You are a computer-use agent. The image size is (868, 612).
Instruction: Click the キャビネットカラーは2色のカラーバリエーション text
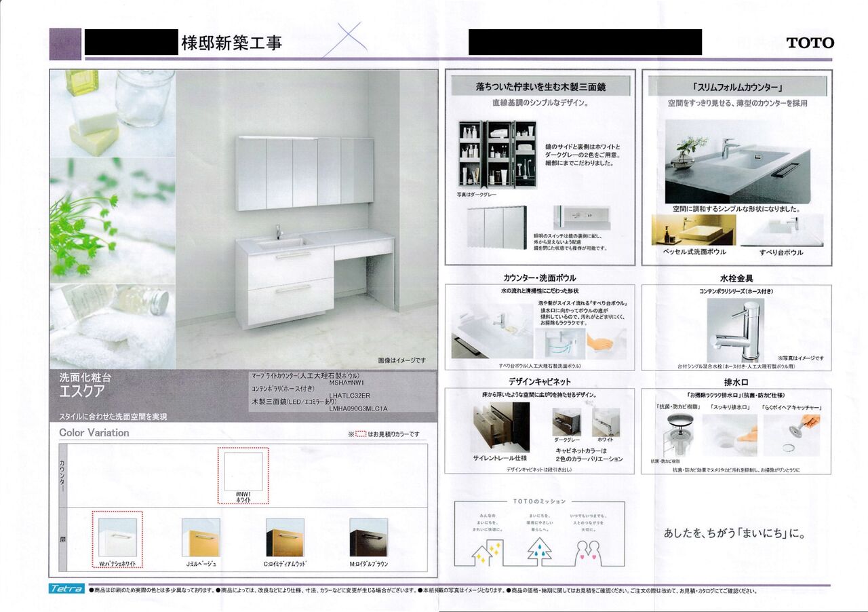click(x=589, y=455)
